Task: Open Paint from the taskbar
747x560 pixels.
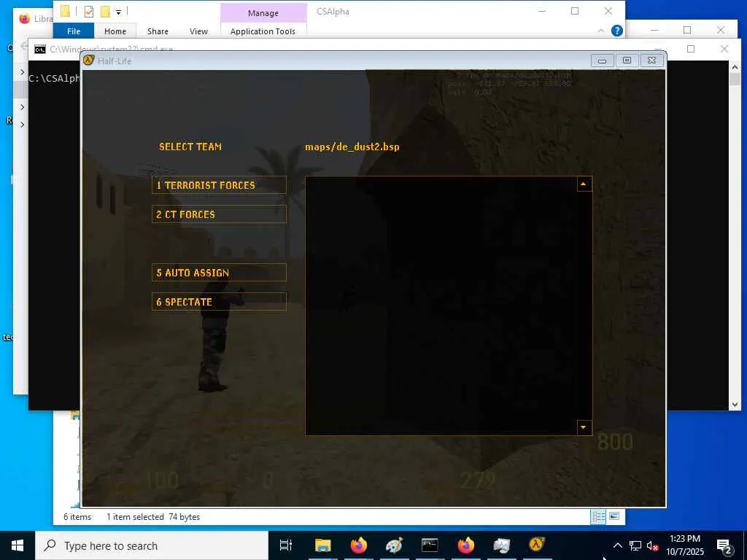Action: [x=395, y=545]
